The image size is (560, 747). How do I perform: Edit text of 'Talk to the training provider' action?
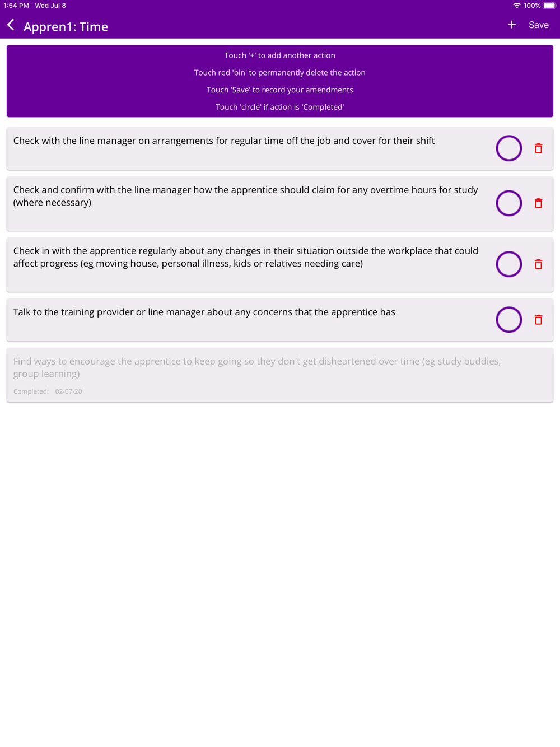tap(204, 312)
